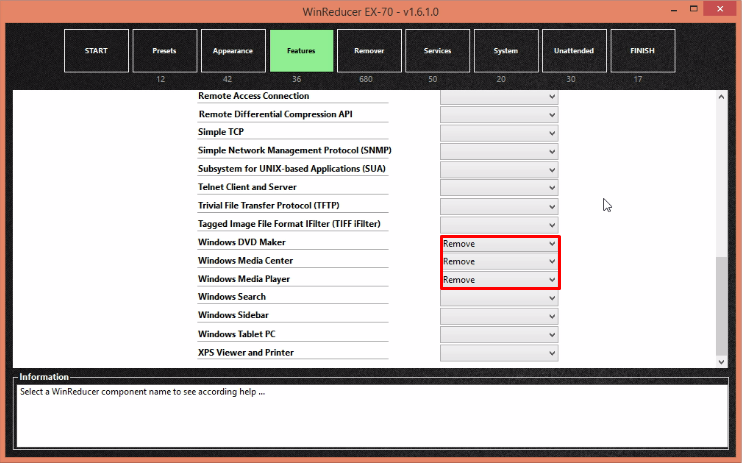
Task: Select the Simple TCP component name
Action: tap(221, 132)
